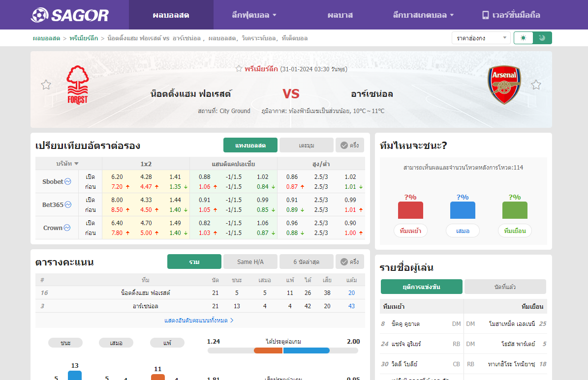Open Sbobet odds trend chart icon
588x380 pixels.
click(68, 181)
